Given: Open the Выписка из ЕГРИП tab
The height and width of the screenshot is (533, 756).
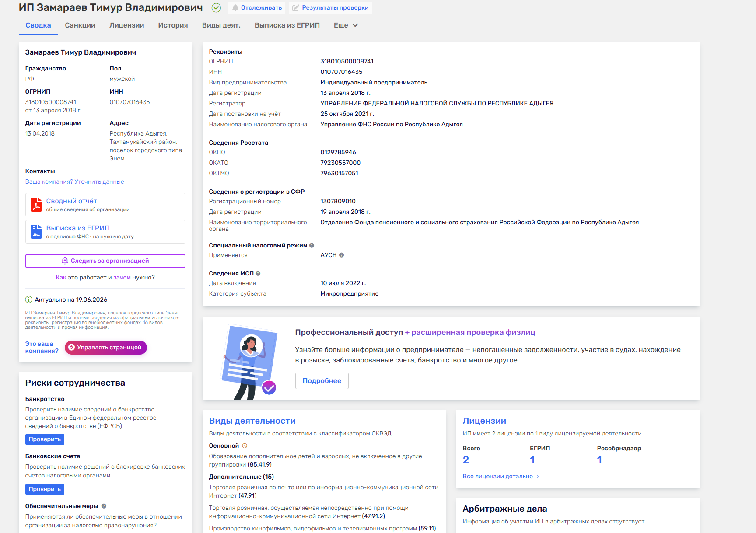Looking at the screenshot, I should point(287,25).
